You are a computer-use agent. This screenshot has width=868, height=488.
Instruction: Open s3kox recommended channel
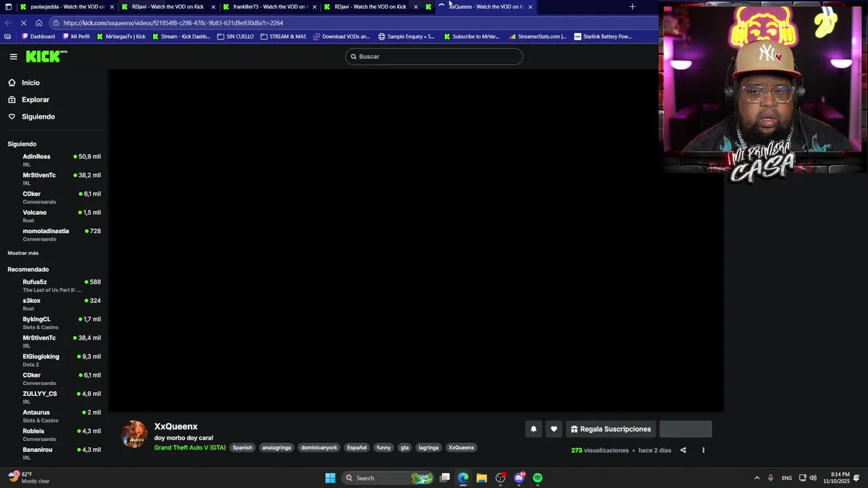click(x=54, y=304)
